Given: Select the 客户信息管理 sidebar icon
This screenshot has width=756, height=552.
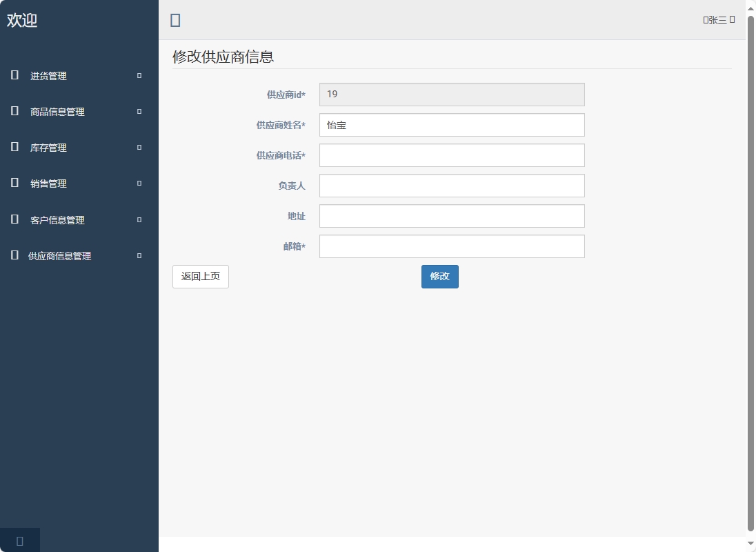Looking at the screenshot, I should pos(14,219).
